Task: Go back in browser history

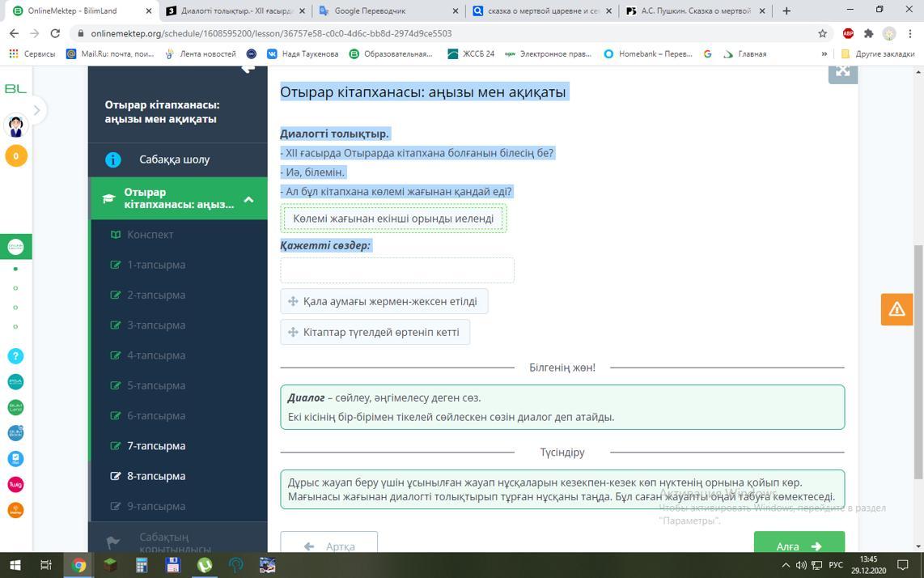Action: (x=15, y=34)
